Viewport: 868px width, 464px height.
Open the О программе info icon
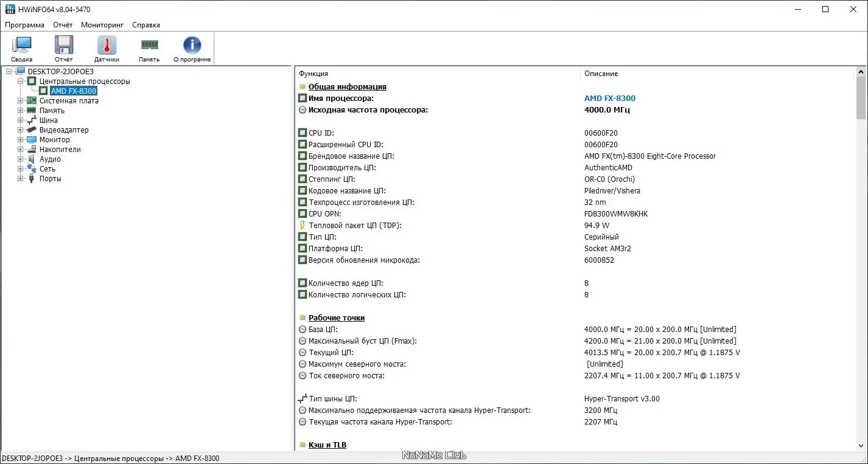point(192,45)
